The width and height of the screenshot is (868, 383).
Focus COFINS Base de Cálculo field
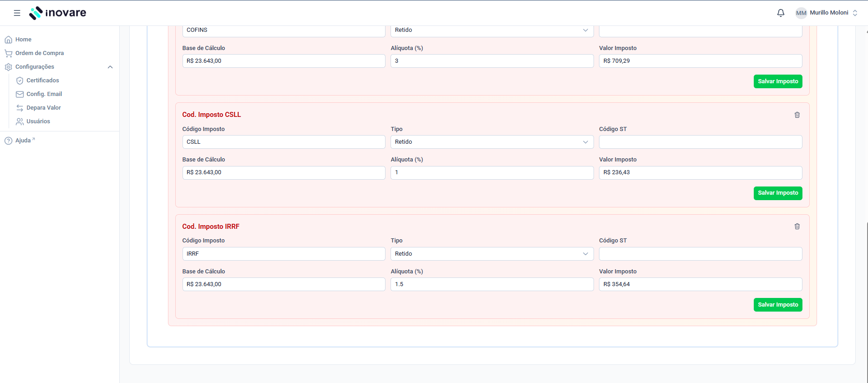pyautogui.click(x=284, y=61)
